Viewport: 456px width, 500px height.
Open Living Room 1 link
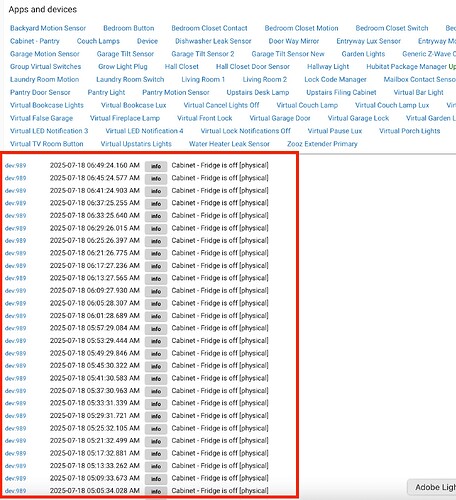[203, 80]
